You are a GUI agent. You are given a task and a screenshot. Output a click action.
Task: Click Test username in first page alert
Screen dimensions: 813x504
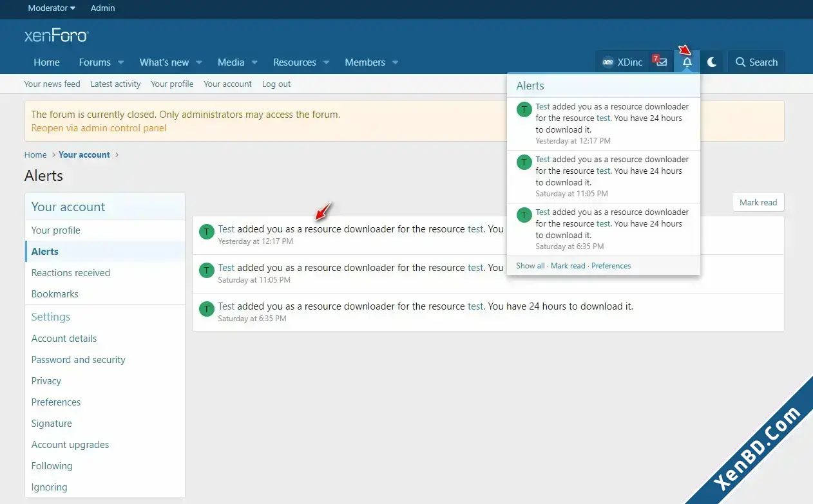click(x=226, y=229)
